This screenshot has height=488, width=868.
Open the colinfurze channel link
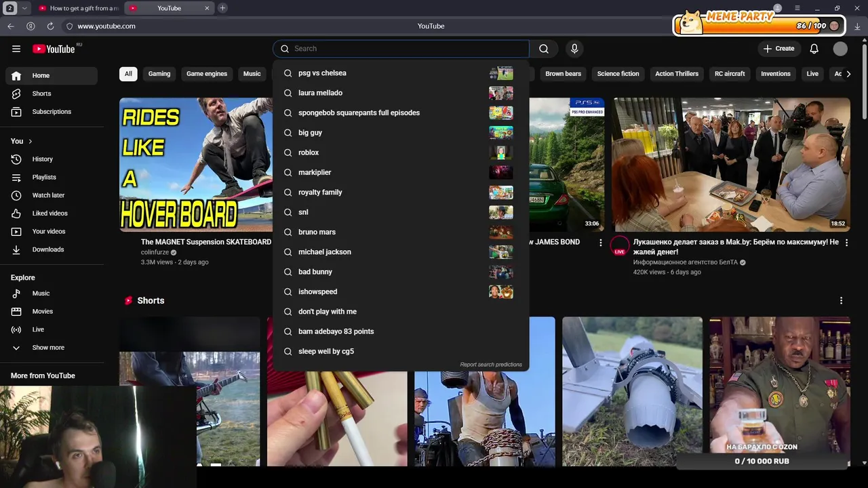(155, 252)
